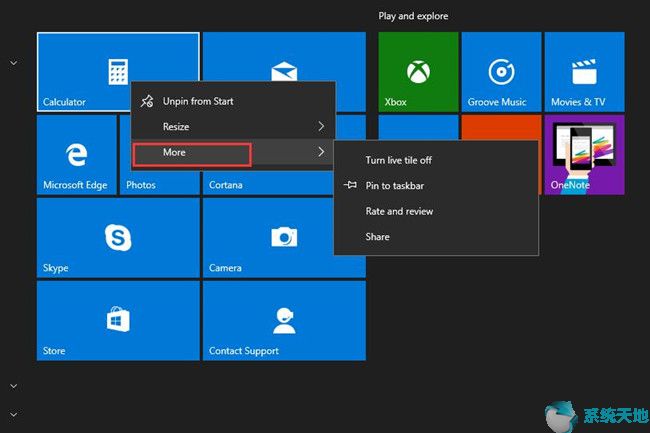Image resolution: width=650 pixels, height=433 pixels.
Task: Launch the Microsoft Edge tile
Action: 77,155
